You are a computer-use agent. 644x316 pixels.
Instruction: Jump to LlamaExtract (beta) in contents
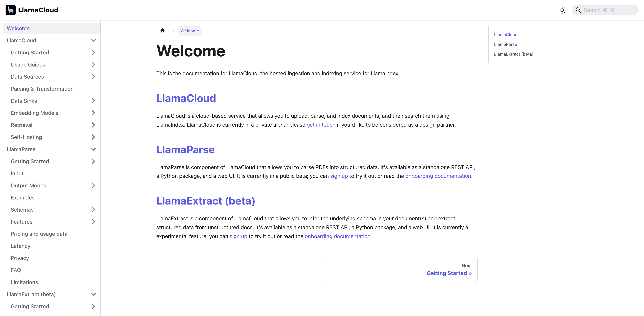[514, 54]
